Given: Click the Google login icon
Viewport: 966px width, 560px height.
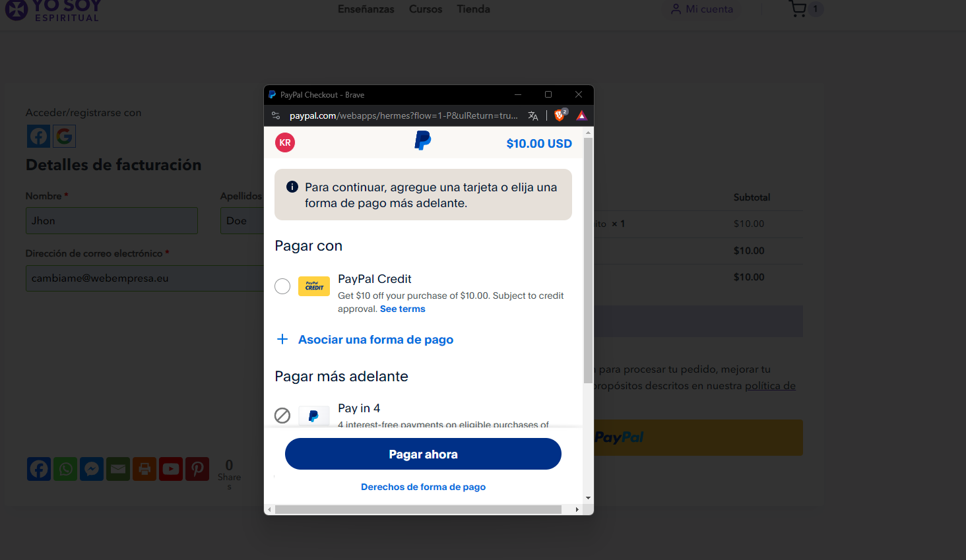Looking at the screenshot, I should [64, 137].
